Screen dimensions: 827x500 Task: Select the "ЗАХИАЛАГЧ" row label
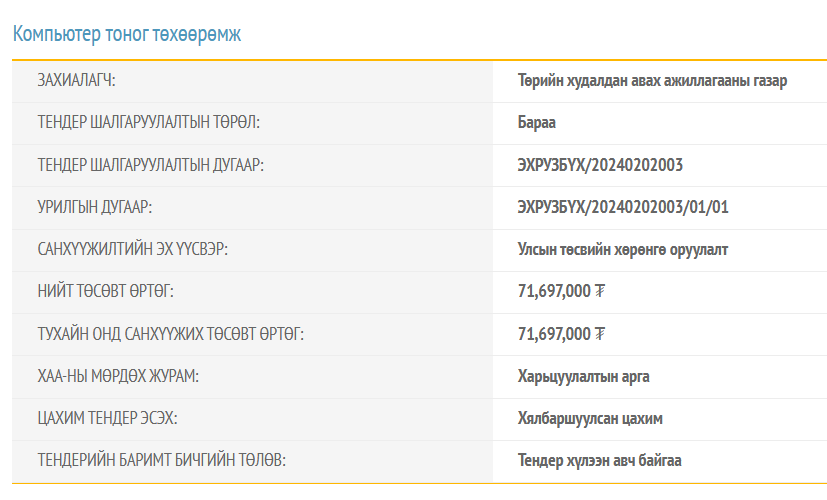[x=83, y=81]
